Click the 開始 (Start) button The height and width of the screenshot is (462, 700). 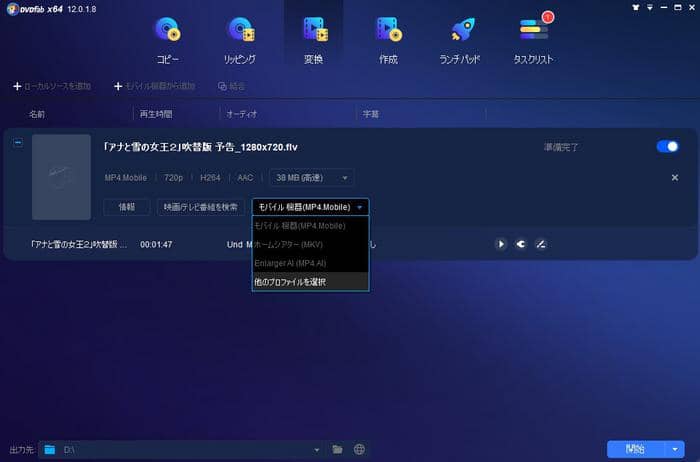pos(636,449)
